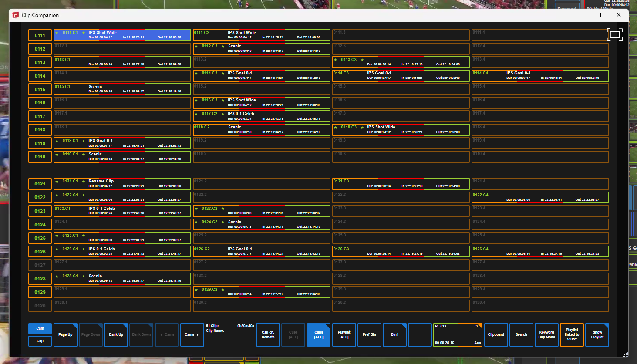Select clip 0126.C4
The height and width of the screenshot is (364, 637).
click(x=540, y=252)
